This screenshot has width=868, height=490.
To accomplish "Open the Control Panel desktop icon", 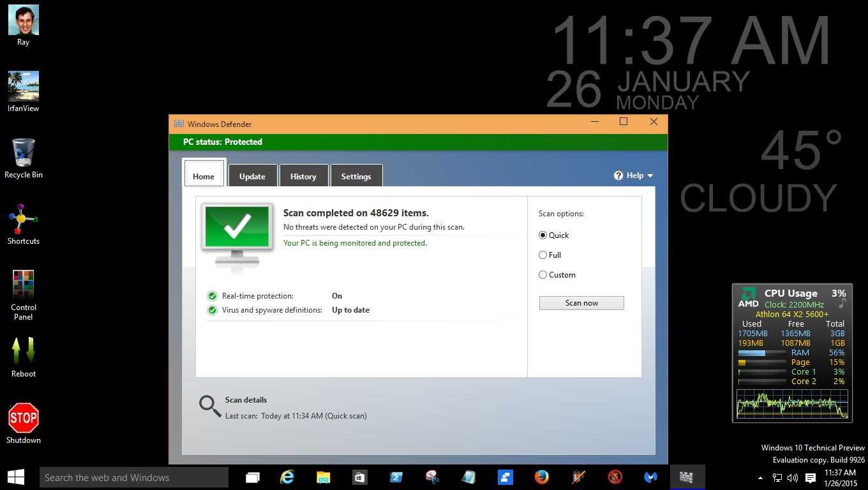I will coord(24,295).
